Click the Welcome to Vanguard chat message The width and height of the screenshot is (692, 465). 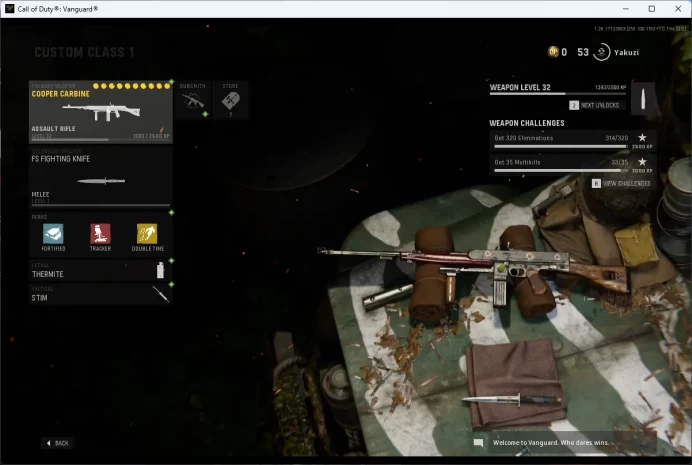click(x=551, y=442)
